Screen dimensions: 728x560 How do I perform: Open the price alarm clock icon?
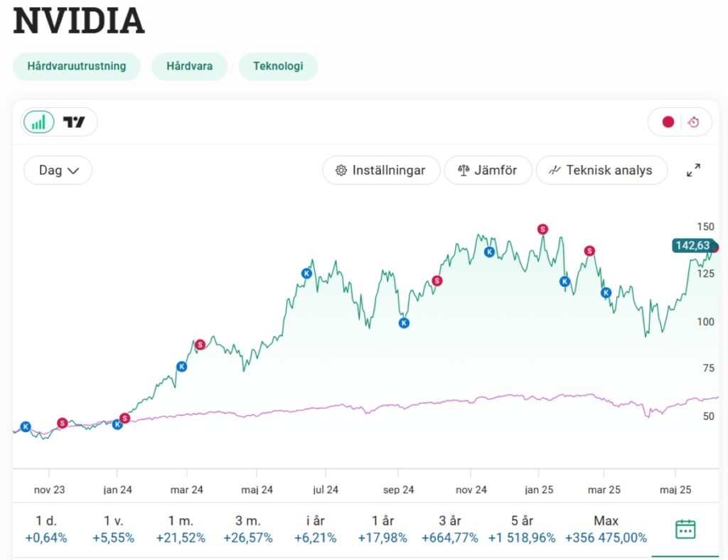[x=693, y=122]
